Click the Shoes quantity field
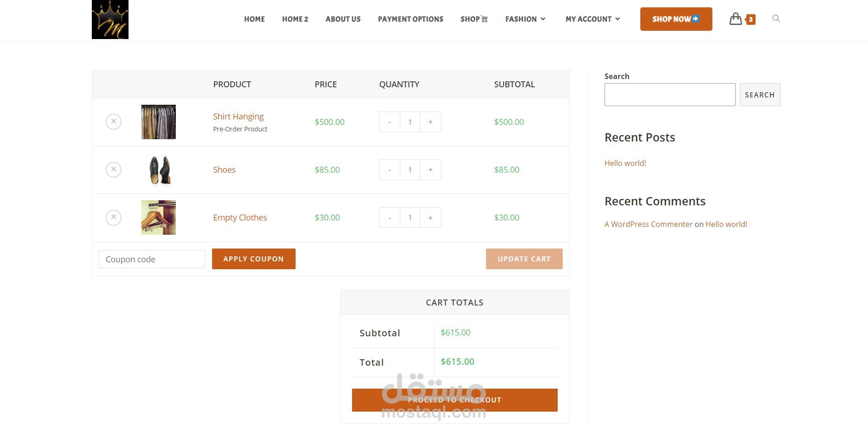 coord(410,170)
